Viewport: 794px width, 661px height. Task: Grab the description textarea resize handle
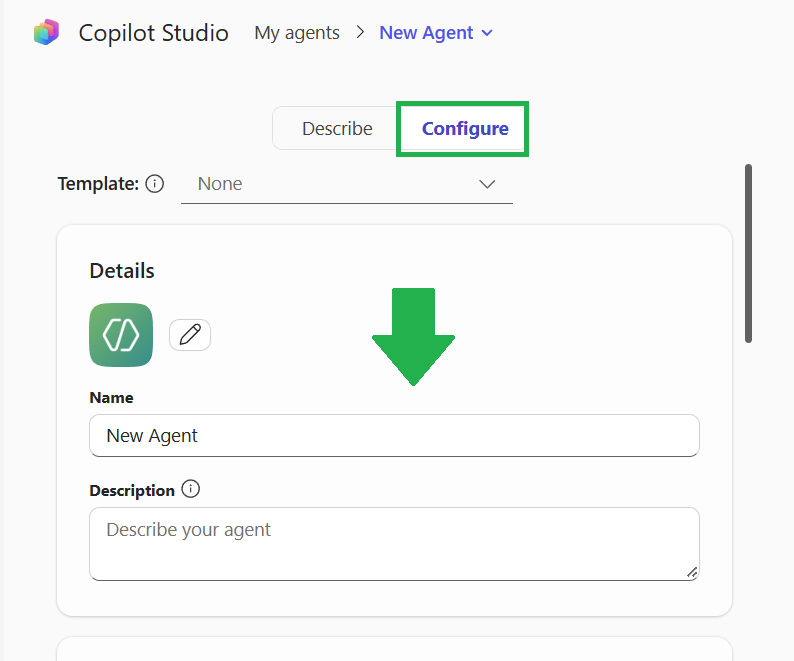[692, 572]
